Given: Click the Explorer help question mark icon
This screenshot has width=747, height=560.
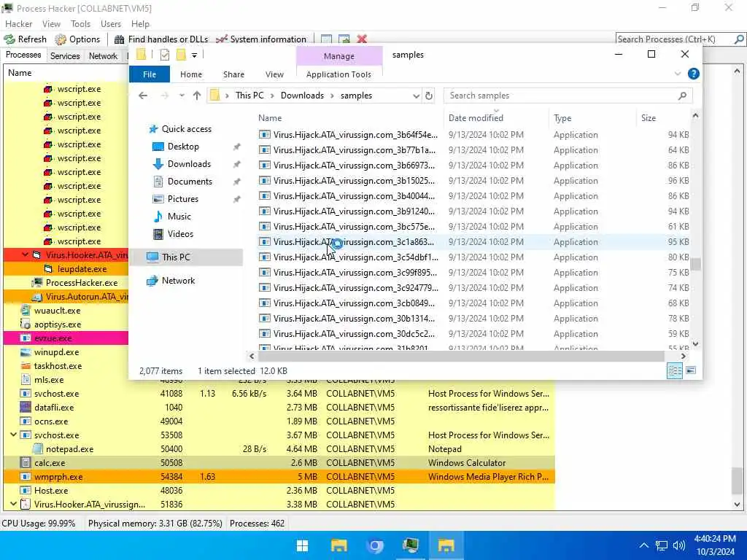Looking at the screenshot, I should coord(694,74).
